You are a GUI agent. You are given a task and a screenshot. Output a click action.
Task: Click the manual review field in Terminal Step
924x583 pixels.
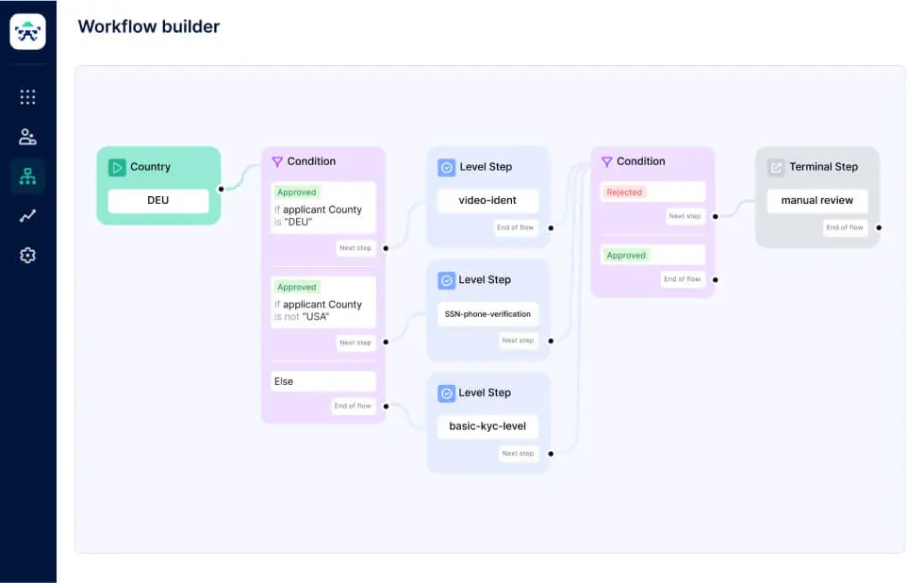click(x=817, y=201)
